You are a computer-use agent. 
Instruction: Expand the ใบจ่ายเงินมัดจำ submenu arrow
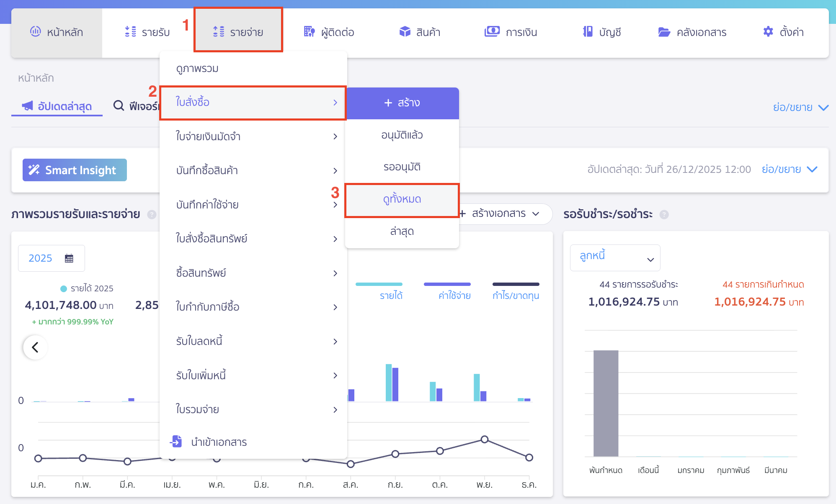click(x=335, y=136)
